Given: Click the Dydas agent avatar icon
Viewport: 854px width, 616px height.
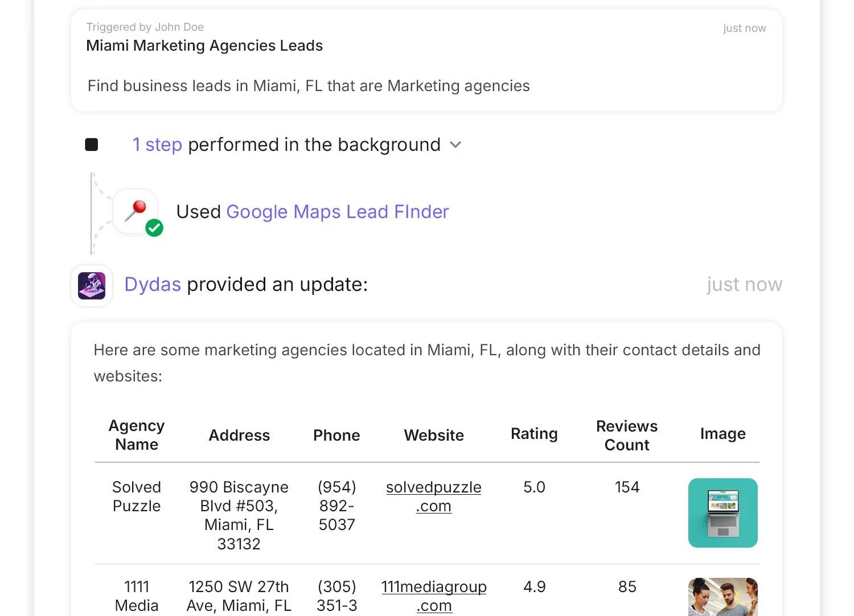Looking at the screenshot, I should pyautogui.click(x=92, y=285).
